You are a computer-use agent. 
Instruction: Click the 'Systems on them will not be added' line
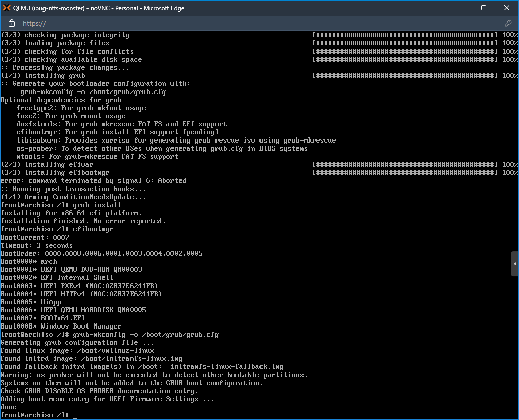click(132, 383)
